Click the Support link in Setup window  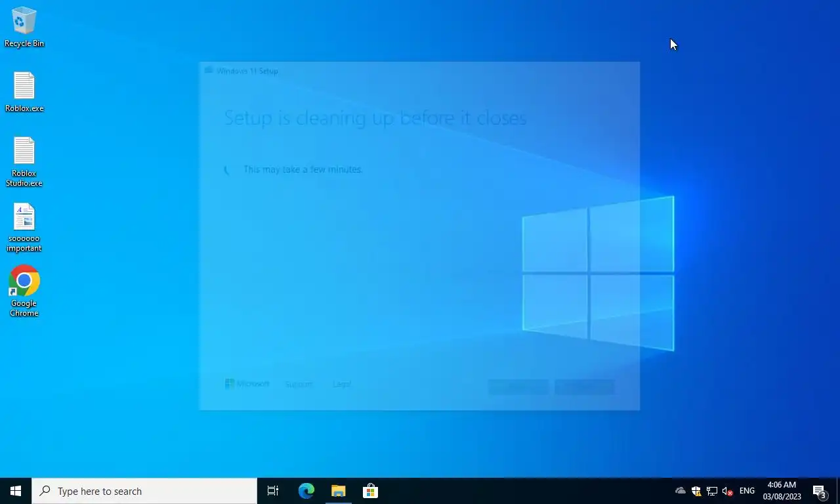coord(299,384)
